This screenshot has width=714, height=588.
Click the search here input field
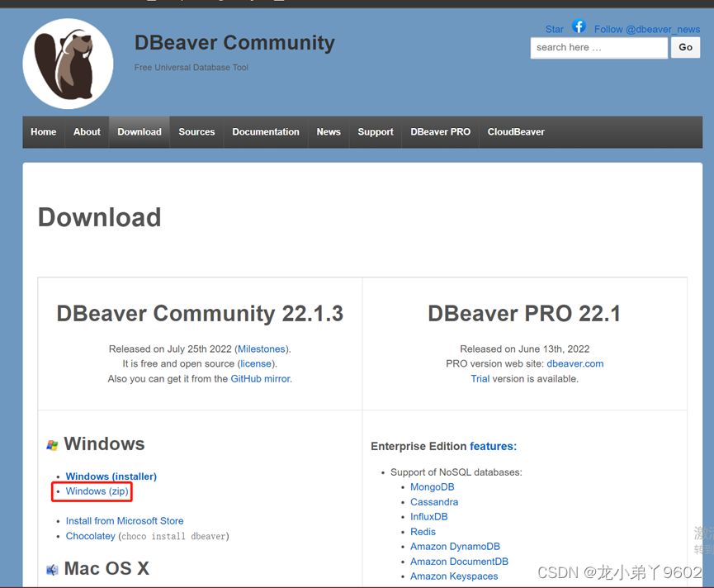tap(598, 48)
